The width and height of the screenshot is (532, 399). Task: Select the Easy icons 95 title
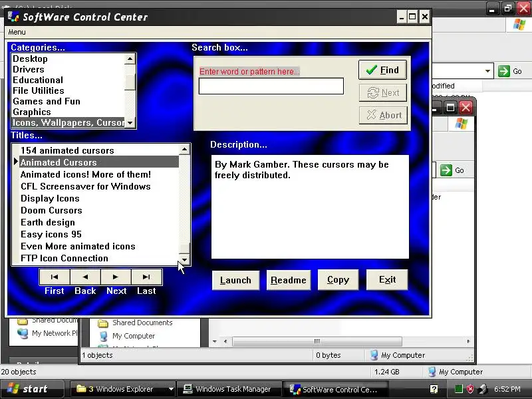98,234
